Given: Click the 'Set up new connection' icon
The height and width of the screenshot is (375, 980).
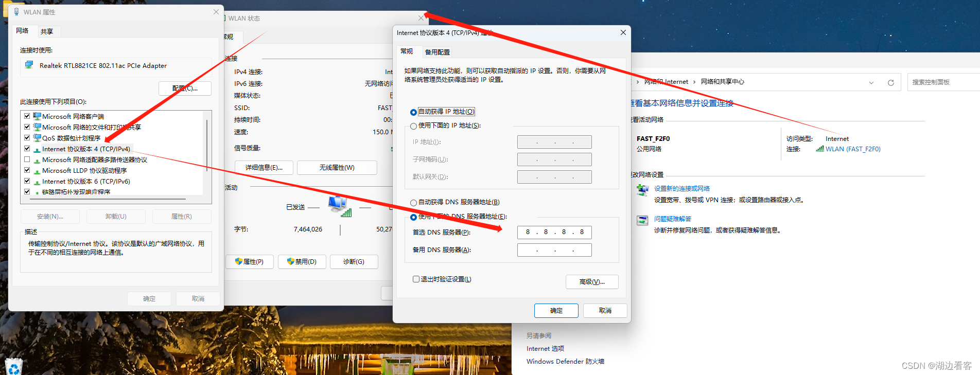Looking at the screenshot, I should pos(642,190).
